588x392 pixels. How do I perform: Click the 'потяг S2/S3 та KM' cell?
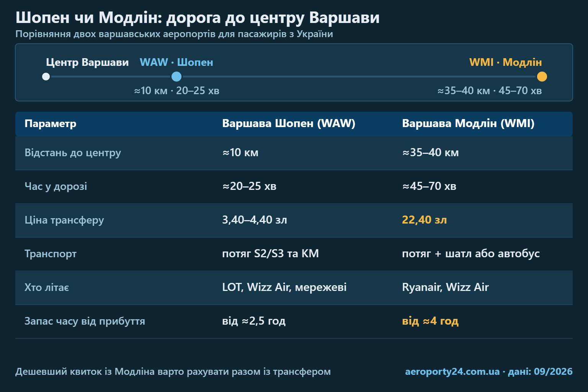click(x=271, y=254)
